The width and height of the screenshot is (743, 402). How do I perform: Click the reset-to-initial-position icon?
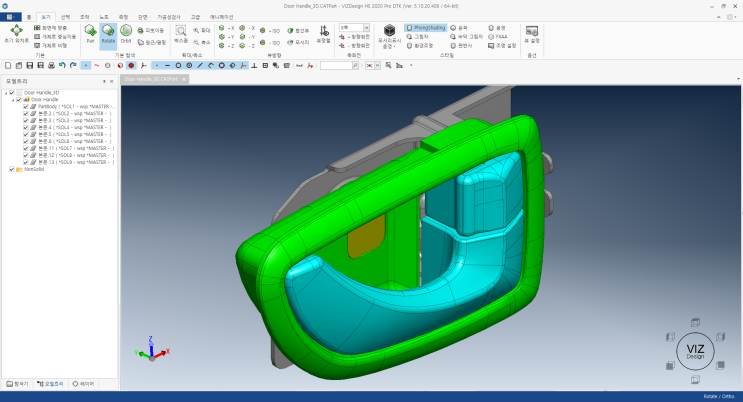tap(17, 34)
